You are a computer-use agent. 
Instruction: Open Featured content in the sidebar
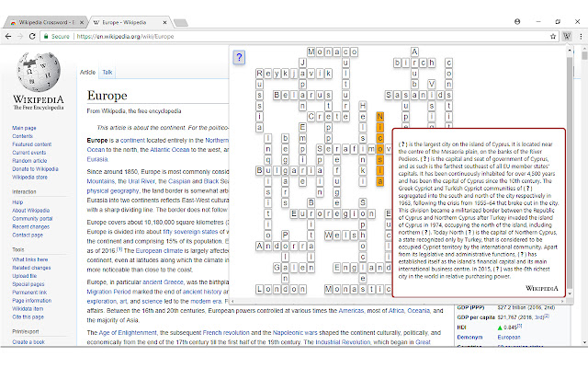tap(32, 144)
